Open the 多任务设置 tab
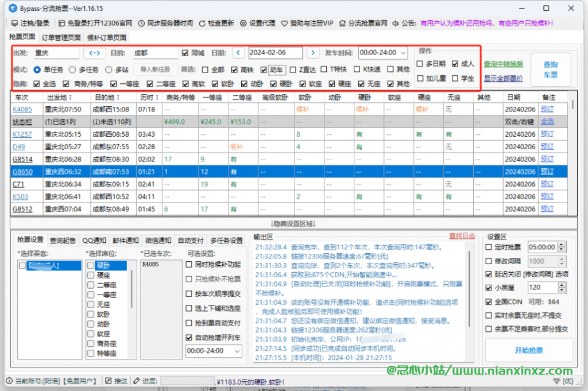 [x=226, y=241]
